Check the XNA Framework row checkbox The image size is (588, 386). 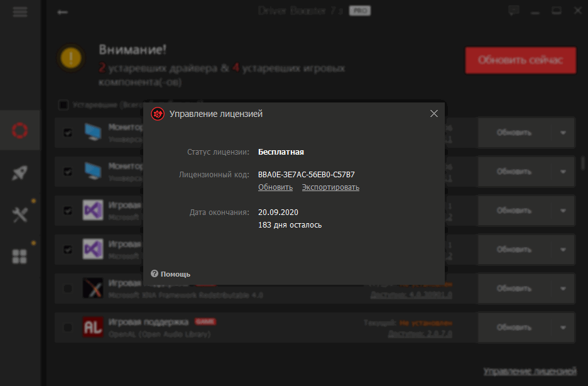68,289
